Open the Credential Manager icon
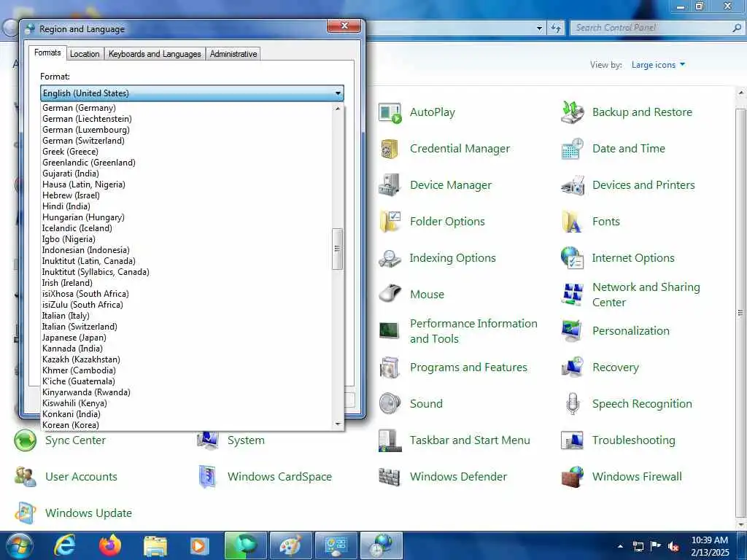Viewport: 747px width, 560px height. pyautogui.click(x=390, y=149)
